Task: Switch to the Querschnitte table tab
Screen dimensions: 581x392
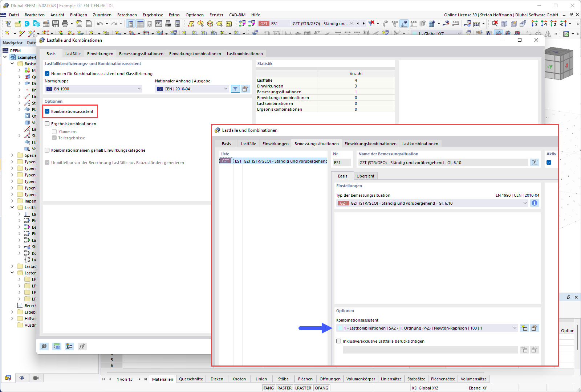Action: click(x=191, y=379)
